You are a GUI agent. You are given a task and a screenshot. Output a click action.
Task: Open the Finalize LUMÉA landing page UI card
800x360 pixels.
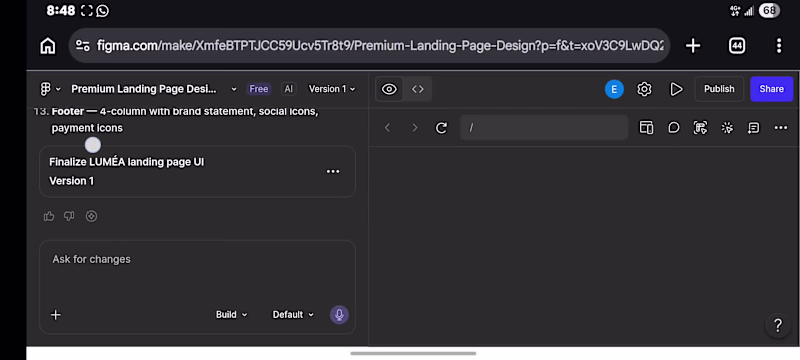point(197,171)
